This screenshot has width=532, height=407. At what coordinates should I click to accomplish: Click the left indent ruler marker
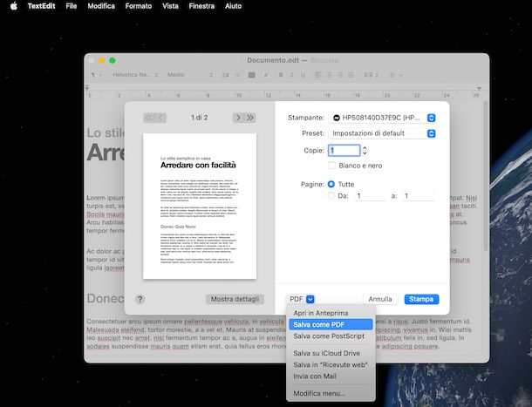(87, 88)
